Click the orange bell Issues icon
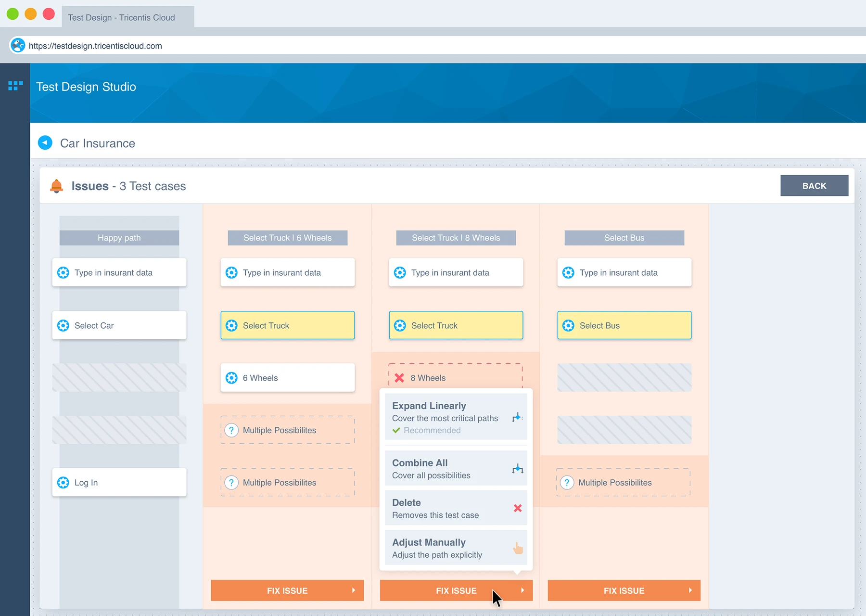The width and height of the screenshot is (866, 616). [56, 186]
